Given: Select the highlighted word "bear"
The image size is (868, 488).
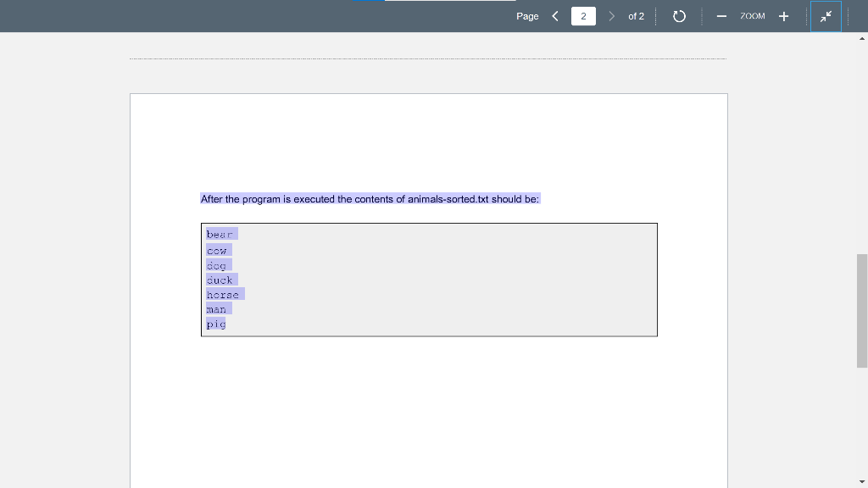Looking at the screenshot, I should 220,234.
